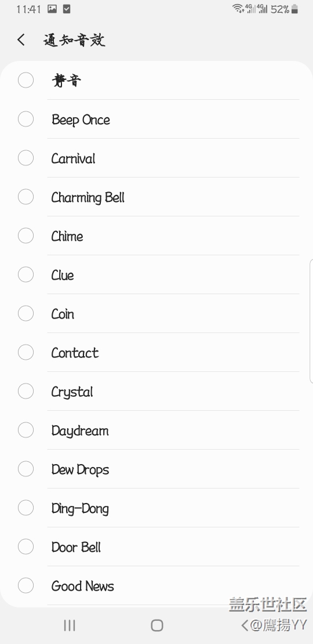Viewport: 313px width, 644px height.
Task: Select Contact as notification sound
Action: click(x=156, y=352)
